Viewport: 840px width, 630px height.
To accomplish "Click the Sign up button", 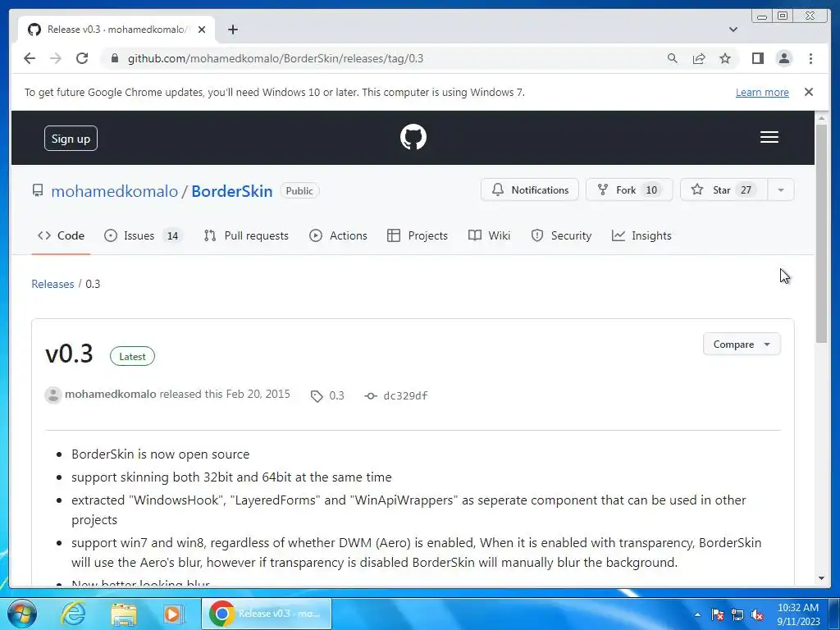I will click(71, 138).
